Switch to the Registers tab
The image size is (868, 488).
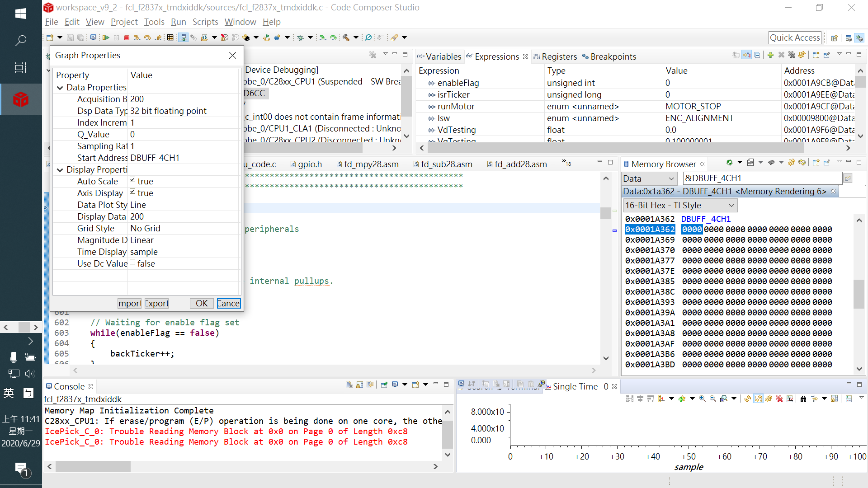click(x=555, y=56)
